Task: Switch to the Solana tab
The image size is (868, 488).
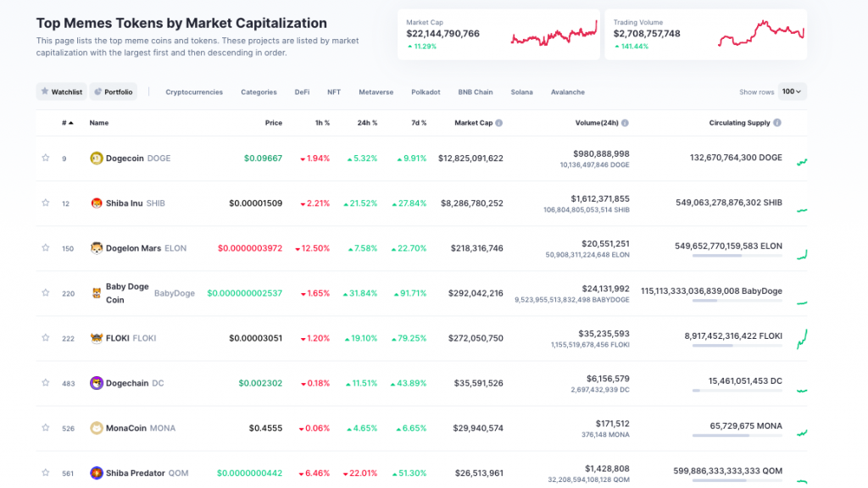Action: 521,91
